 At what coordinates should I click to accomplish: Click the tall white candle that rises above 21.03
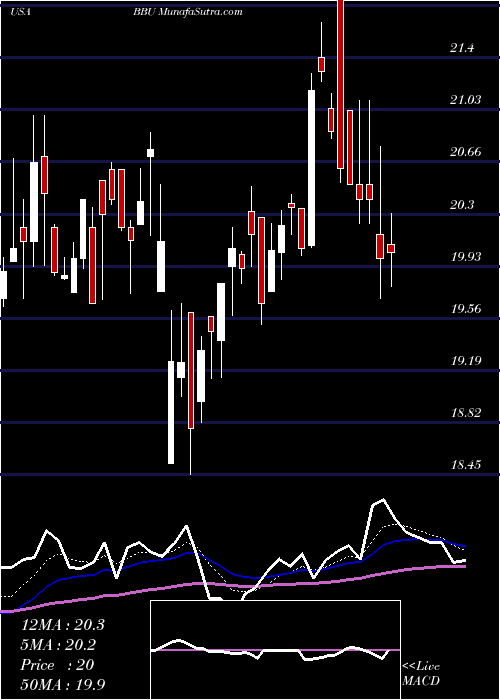click(311, 168)
